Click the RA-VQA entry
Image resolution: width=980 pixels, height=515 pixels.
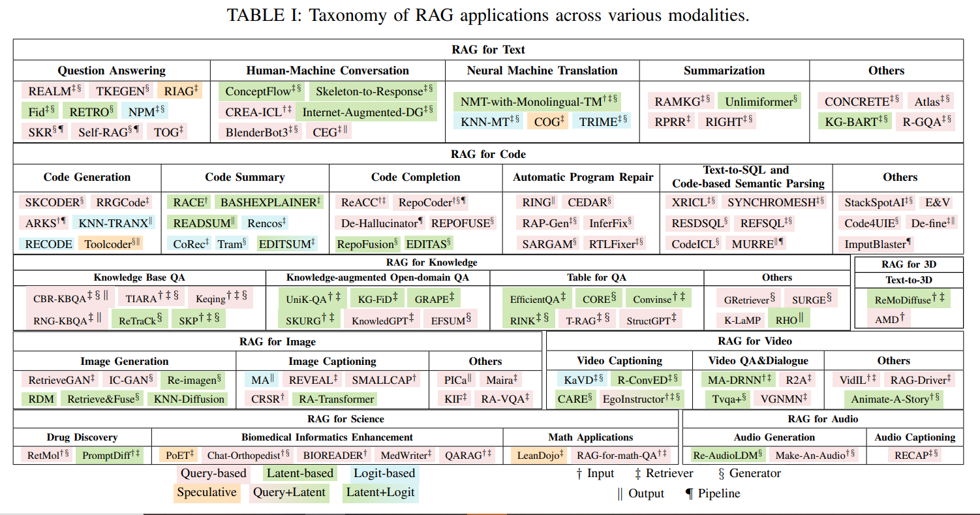[505, 399]
